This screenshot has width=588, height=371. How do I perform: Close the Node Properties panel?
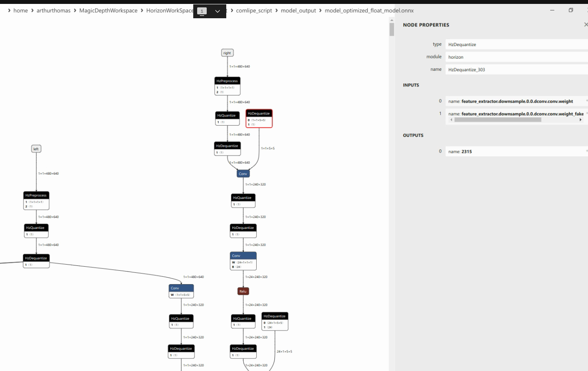(585, 25)
